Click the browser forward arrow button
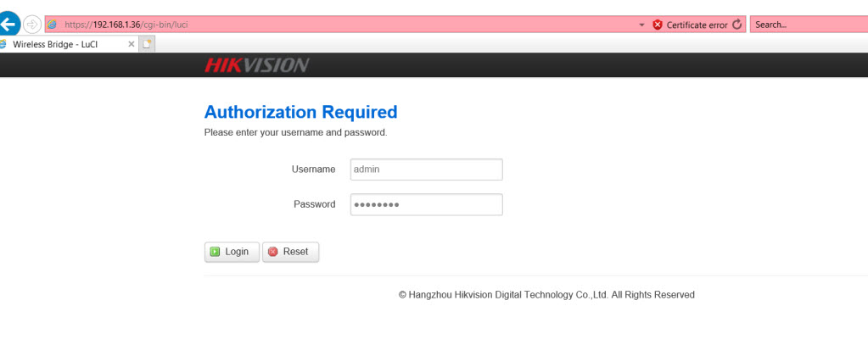The image size is (868, 345). 32,25
